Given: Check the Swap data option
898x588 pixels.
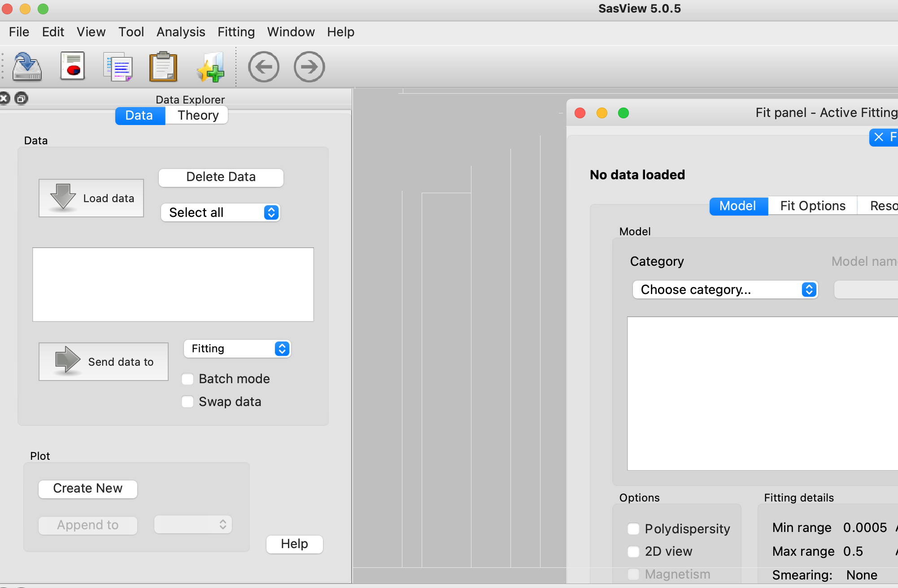Looking at the screenshot, I should [187, 402].
